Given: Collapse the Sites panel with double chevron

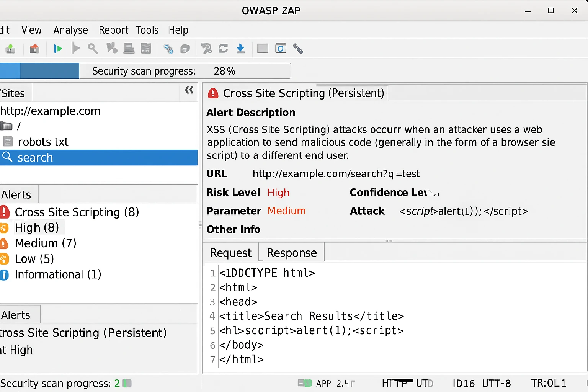Looking at the screenshot, I should (x=189, y=90).
